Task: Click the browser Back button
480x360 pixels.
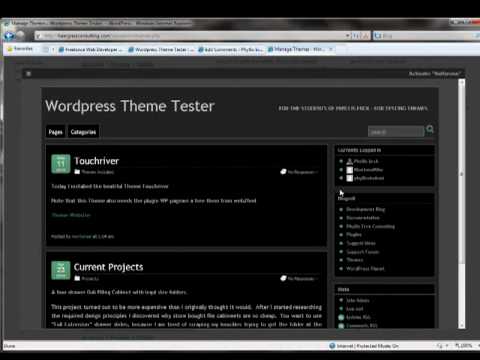Action: [x=9, y=35]
